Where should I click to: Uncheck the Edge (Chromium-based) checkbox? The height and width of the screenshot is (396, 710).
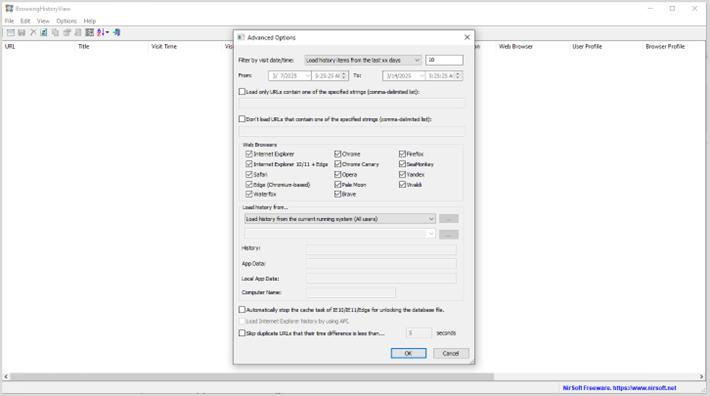(249, 185)
